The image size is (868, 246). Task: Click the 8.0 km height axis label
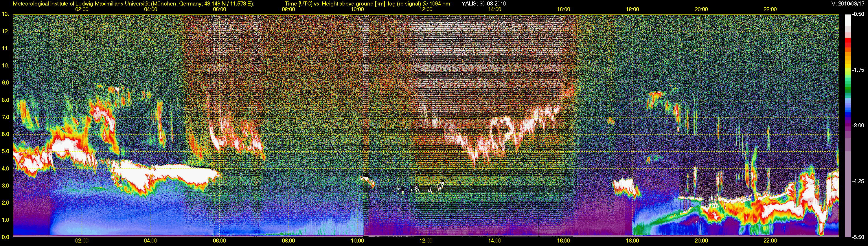click(5, 100)
